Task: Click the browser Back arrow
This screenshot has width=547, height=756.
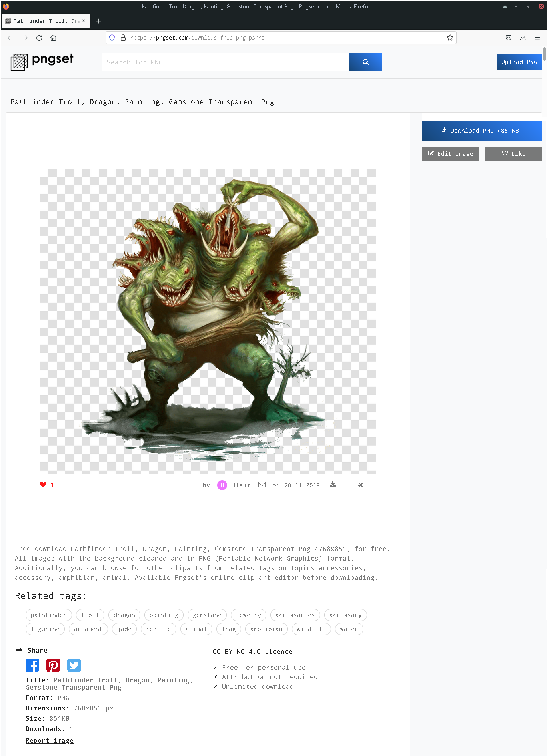Action: pyautogui.click(x=10, y=38)
